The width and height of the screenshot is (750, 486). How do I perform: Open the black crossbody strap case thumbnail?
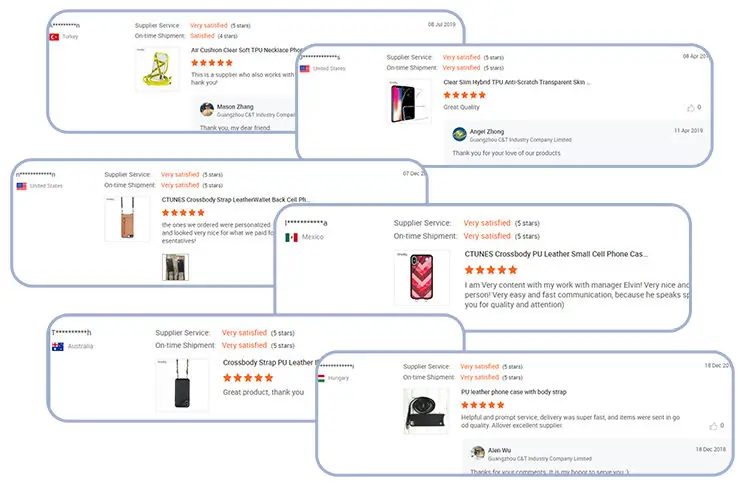pyautogui.click(x=182, y=385)
